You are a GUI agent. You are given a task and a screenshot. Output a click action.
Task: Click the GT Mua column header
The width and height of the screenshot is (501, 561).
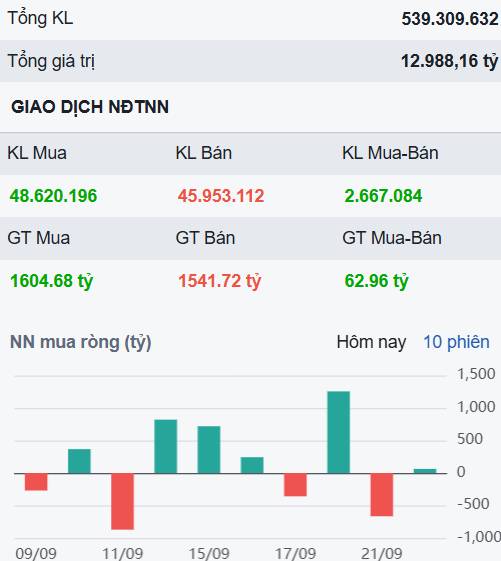39,238
